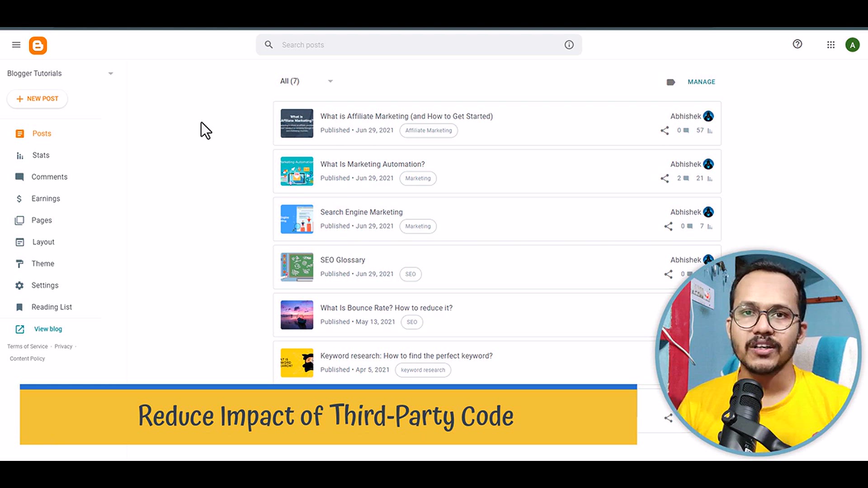Open the Help question mark icon
Image resolution: width=868 pixels, height=488 pixels.
click(x=797, y=44)
